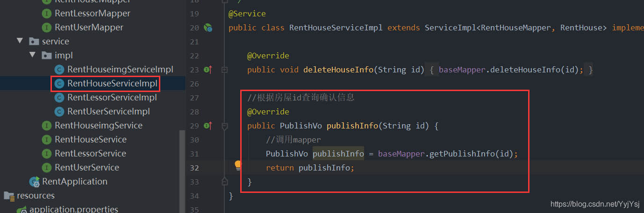Open RentLessorMapper interface
Viewport: 644px width, 213px height.
coord(93,14)
